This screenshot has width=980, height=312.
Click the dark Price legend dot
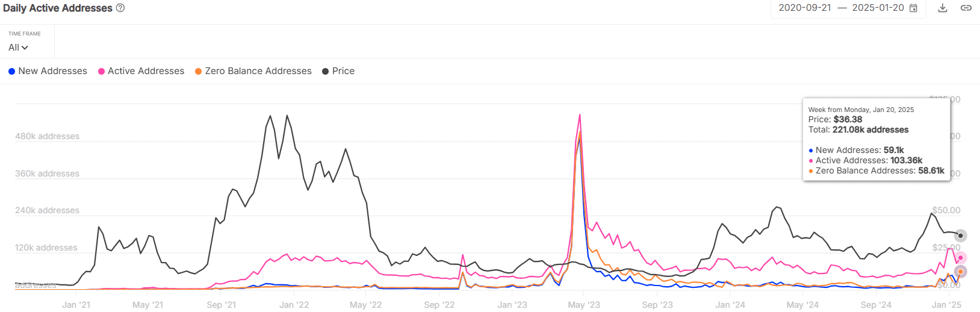(325, 71)
